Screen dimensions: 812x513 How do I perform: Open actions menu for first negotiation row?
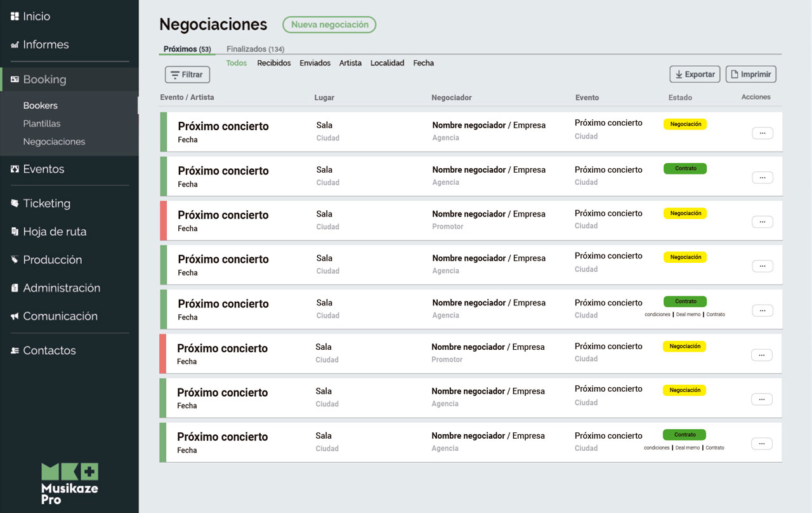[x=762, y=133]
